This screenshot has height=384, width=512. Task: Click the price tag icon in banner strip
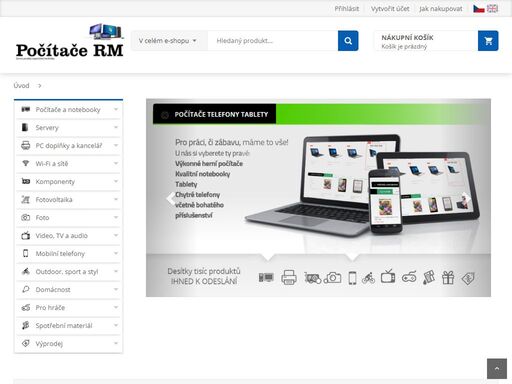point(468,278)
